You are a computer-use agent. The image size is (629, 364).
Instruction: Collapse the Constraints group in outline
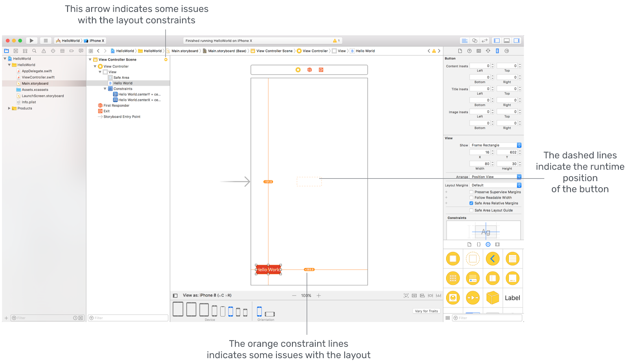[105, 89]
